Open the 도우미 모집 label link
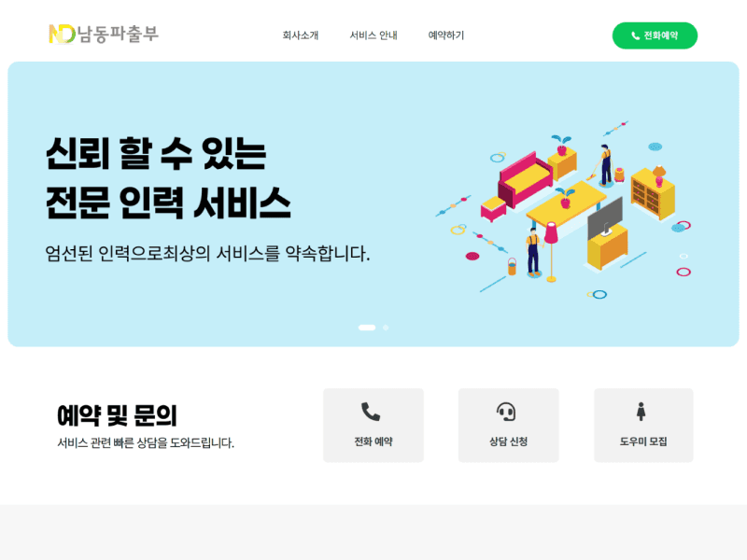The width and height of the screenshot is (747, 560). point(643,441)
